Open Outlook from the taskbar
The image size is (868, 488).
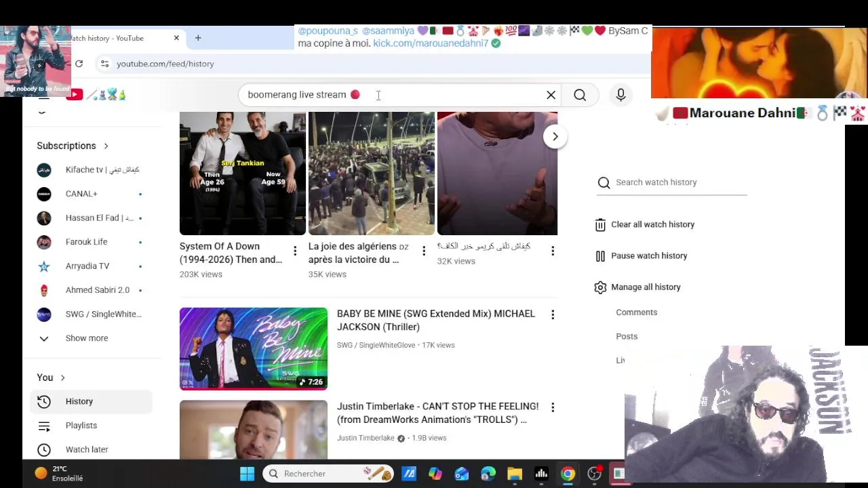462,474
